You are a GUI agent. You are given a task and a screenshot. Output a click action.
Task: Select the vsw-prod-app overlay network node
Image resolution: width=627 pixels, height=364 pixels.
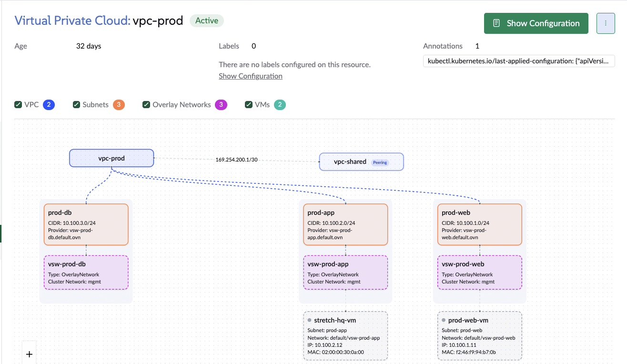point(345,273)
